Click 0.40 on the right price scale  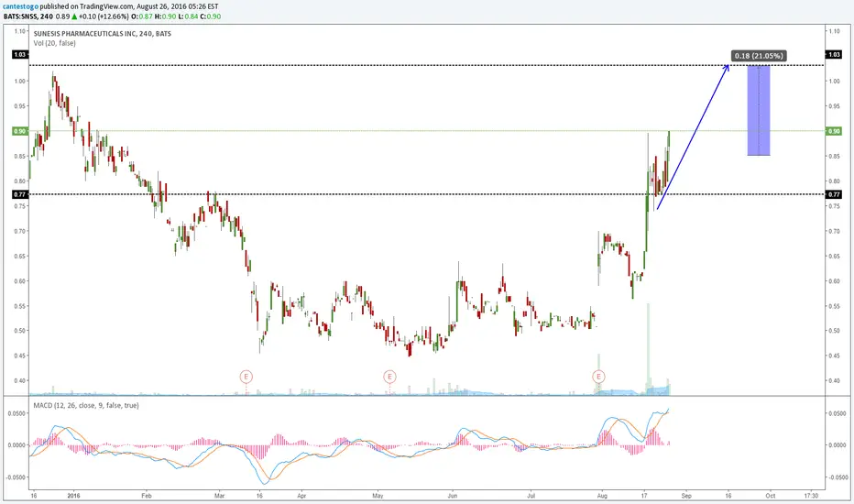coord(833,381)
